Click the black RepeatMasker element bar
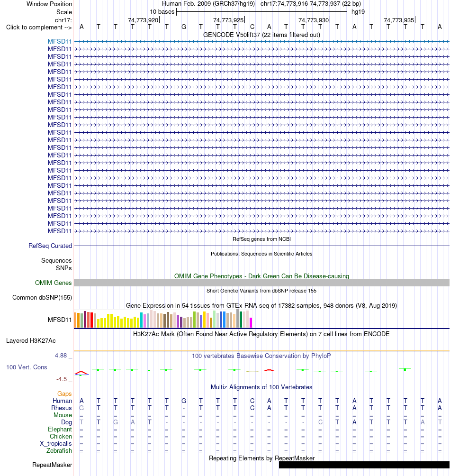The height and width of the screenshot is (476, 450). pos(364,465)
